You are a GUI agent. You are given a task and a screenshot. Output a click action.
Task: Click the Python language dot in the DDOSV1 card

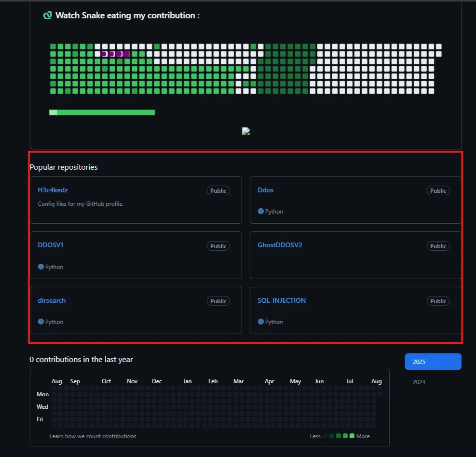[x=41, y=267]
